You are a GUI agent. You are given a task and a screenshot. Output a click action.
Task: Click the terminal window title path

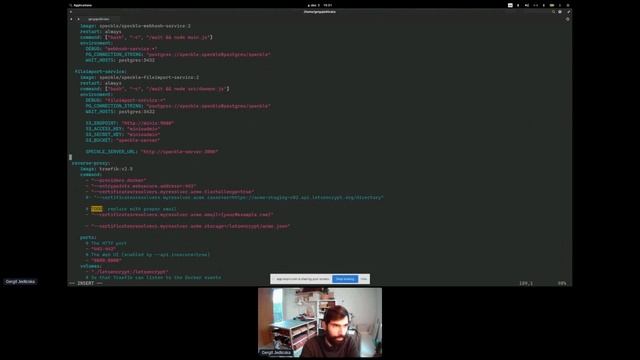point(320,12)
